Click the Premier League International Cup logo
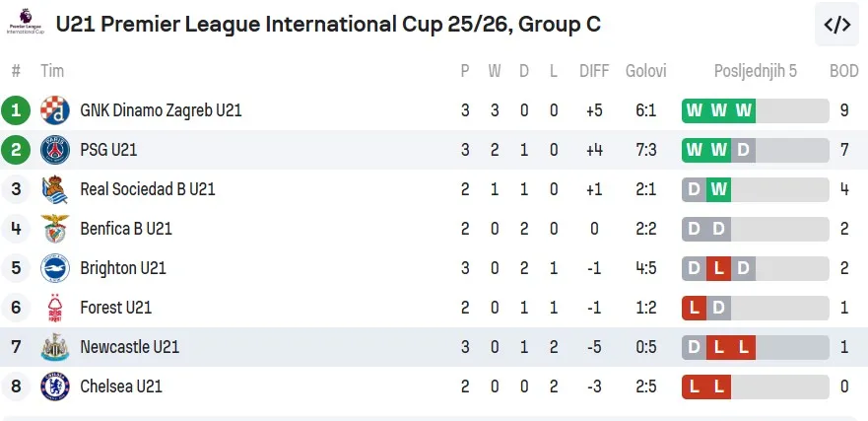Image resolution: width=868 pixels, height=421 pixels. click(x=25, y=24)
